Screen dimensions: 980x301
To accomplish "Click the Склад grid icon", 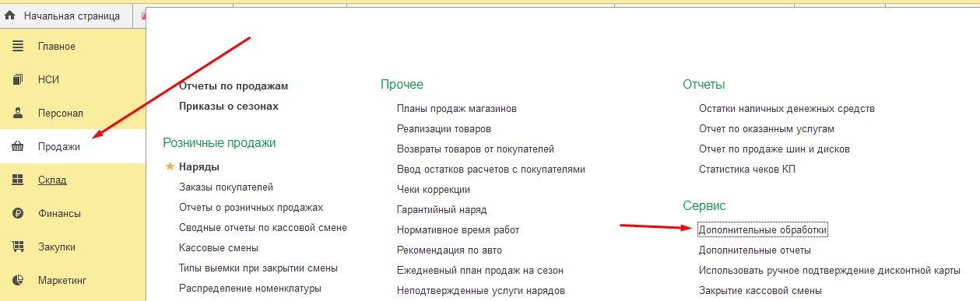I will [18, 180].
